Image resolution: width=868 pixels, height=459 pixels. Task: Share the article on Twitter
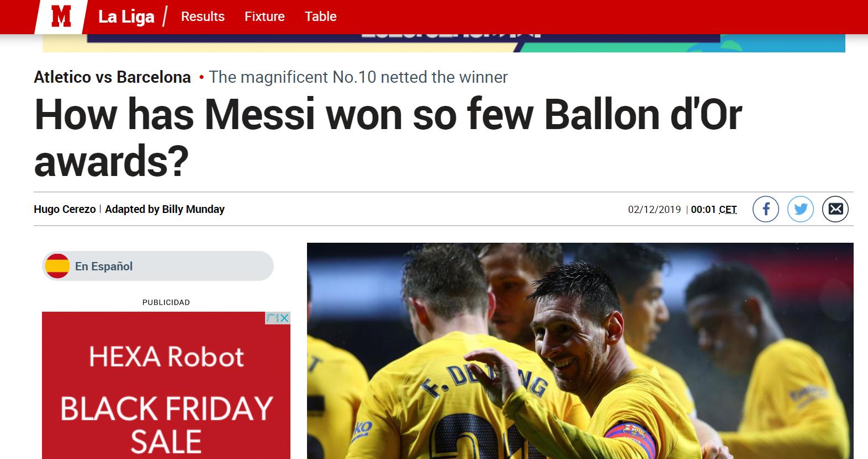pos(801,209)
